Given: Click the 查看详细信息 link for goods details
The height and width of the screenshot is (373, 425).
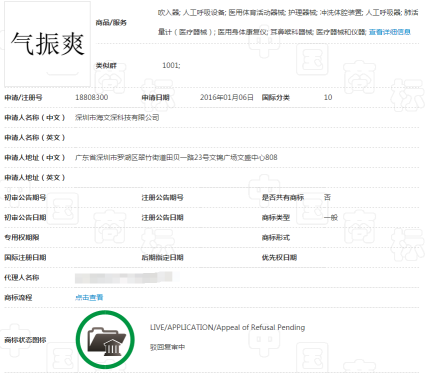Looking at the screenshot, I should pos(390,32).
